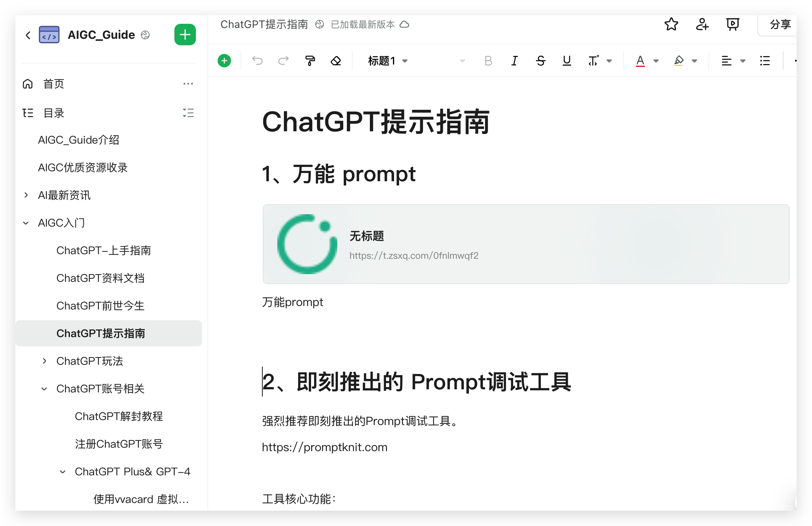Expand the ChatGPT玩法 group
The width and height of the screenshot is (812, 526).
pos(44,361)
